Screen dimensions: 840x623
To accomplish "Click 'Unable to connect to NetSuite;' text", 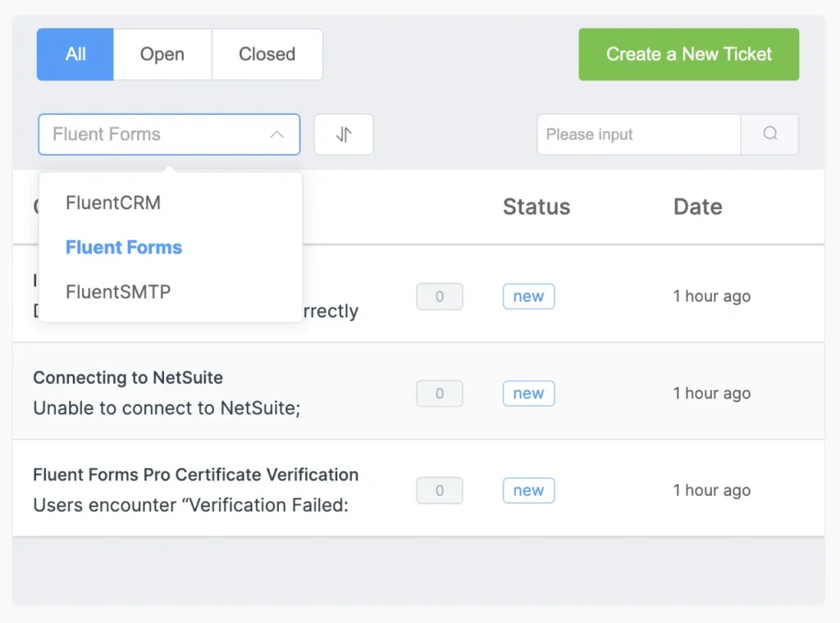I will pyautogui.click(x=167, y=408).
